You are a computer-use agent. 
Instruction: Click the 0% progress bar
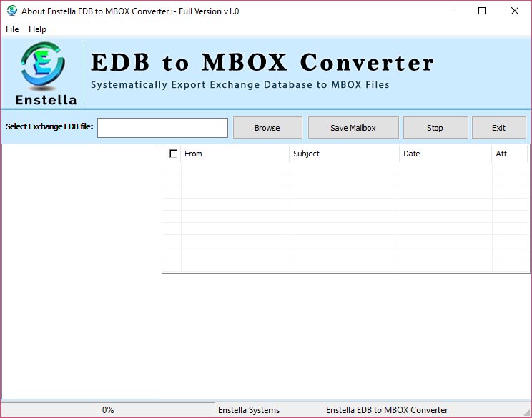click(x=108, y=410)
